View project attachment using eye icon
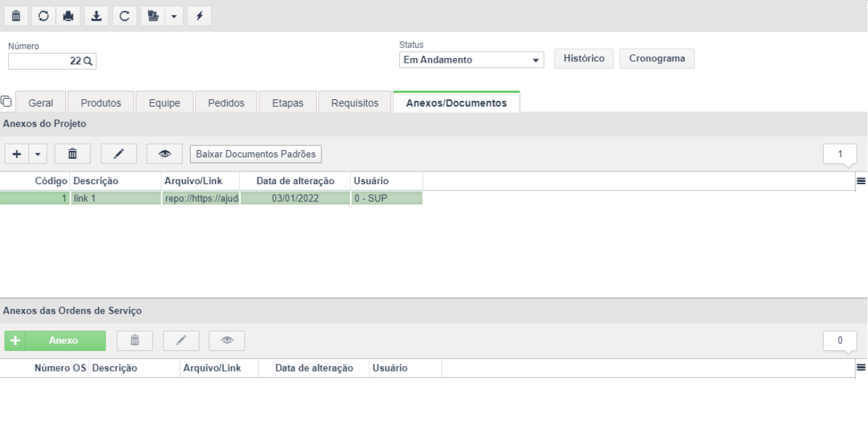Viewport: 868px width, 435px height. (164, 154)
